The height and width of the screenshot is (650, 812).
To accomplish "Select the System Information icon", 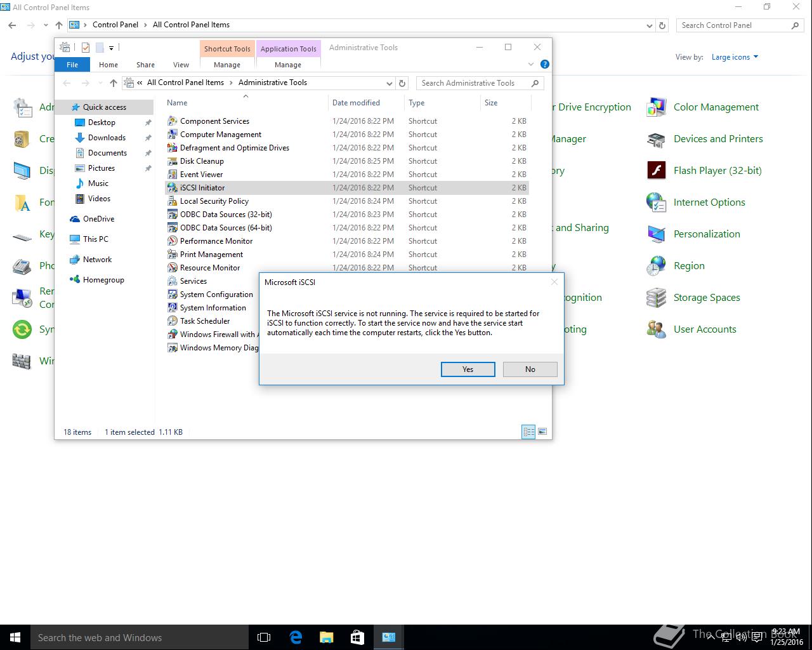I will coord(172,307).
